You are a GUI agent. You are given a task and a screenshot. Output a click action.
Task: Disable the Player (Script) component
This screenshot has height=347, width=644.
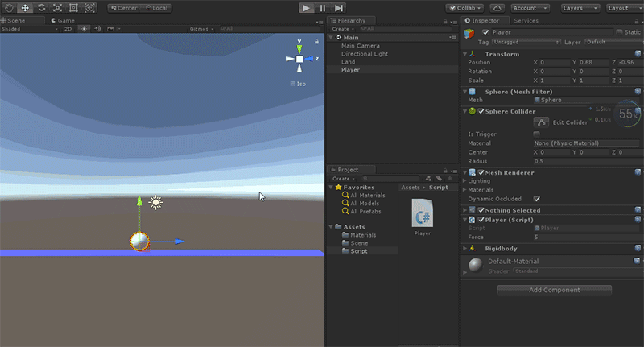(481, 220)
